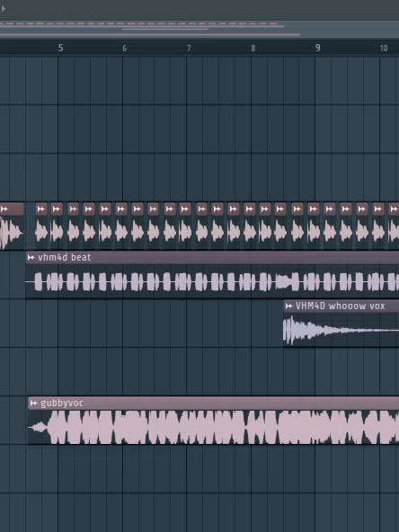Select the gubbyvoc audio waveform
Screen dimensions: 399x532
[214, 427]
